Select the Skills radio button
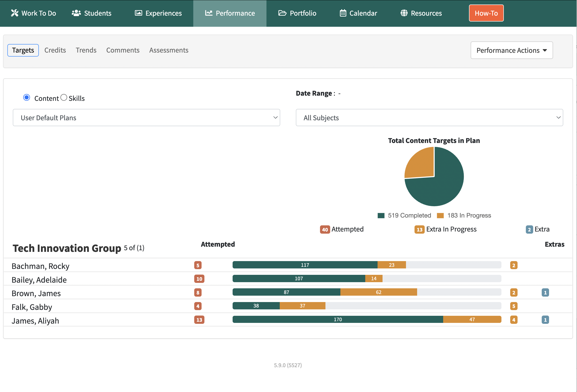 pos(64,98)
